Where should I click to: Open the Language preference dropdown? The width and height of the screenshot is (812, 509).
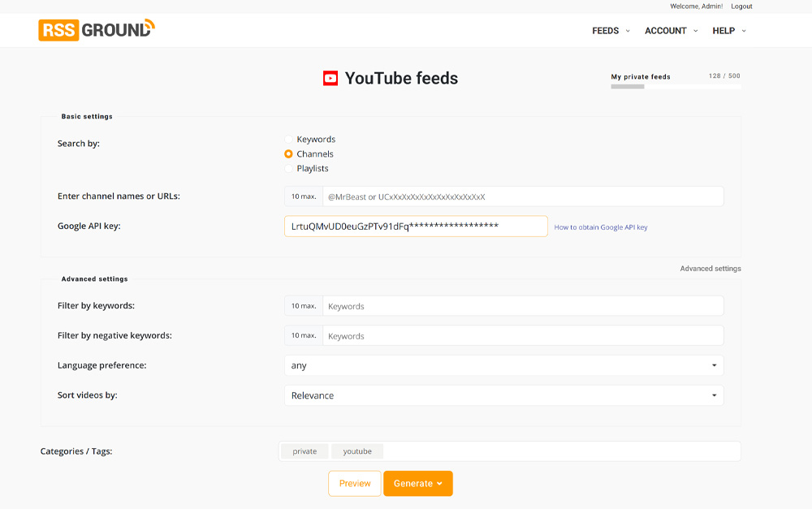tap(503, 366)
